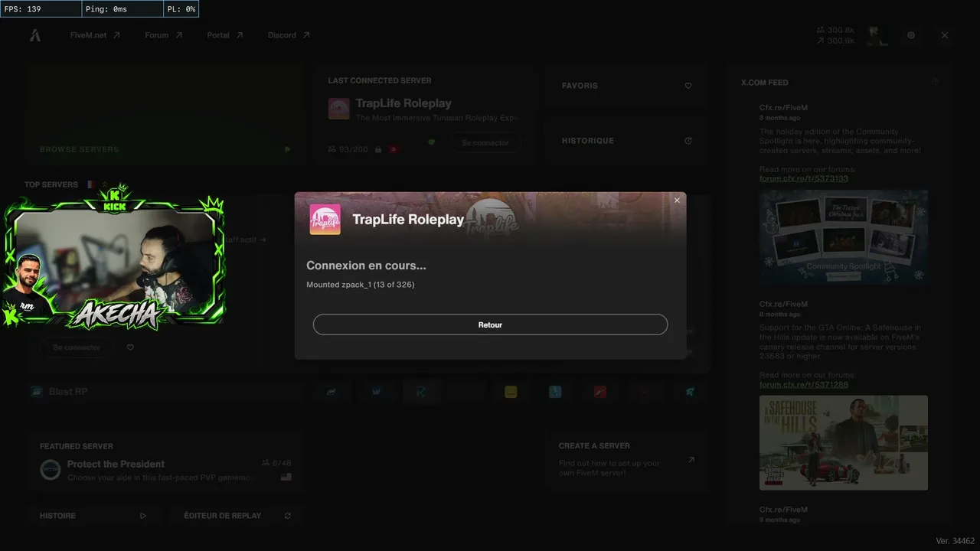Click the Browse Servers banner
The width and height of the screenshot is (980, 551).
click(165, 113)
